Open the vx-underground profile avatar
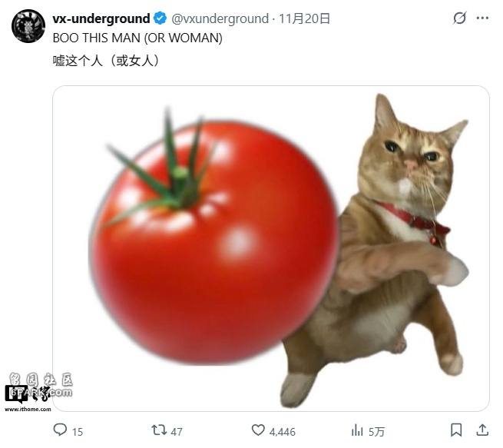 point(28,26)
